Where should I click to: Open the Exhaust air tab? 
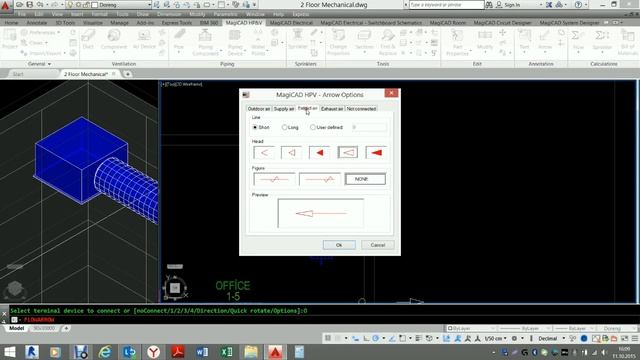coord(332,109)
